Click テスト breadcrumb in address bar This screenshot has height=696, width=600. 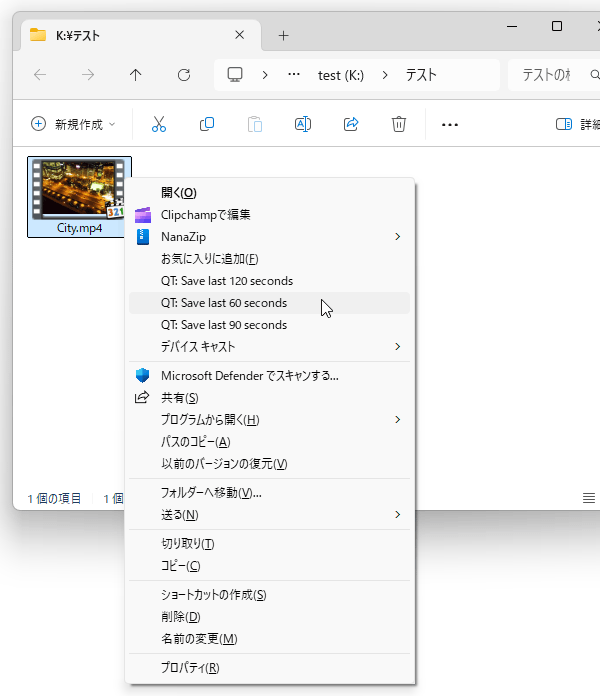click(421, 75)
